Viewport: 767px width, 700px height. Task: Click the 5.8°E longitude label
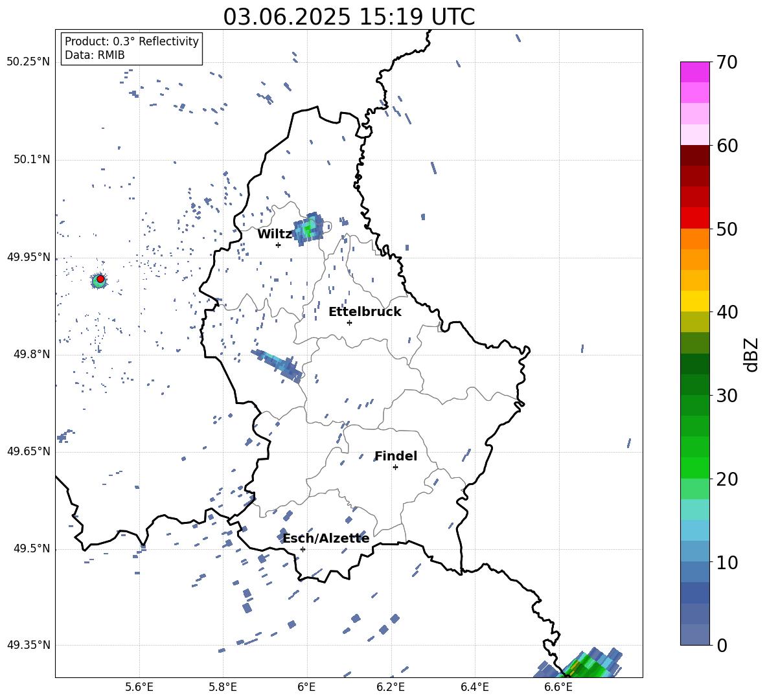tap(223, 688)
